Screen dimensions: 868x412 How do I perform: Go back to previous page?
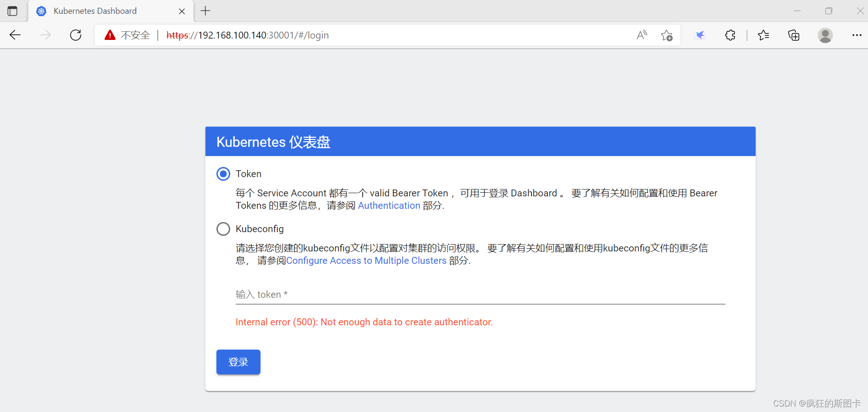click(x=15, y=35)
